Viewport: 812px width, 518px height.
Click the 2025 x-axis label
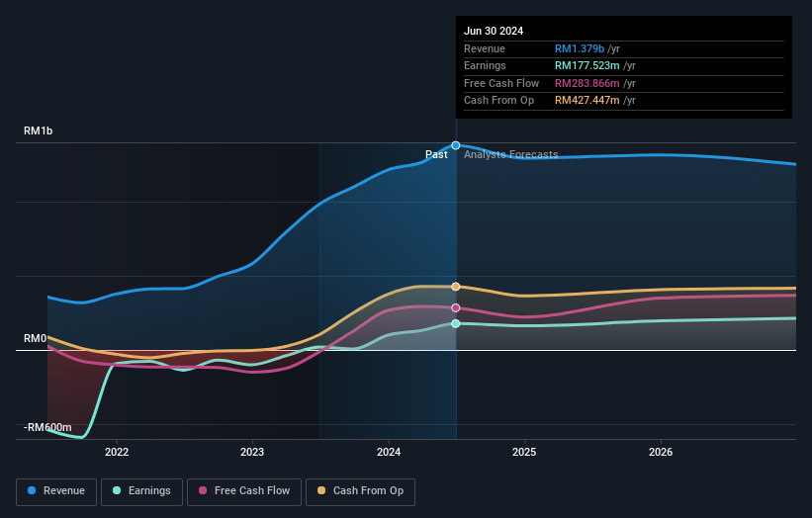pos(524,452)
